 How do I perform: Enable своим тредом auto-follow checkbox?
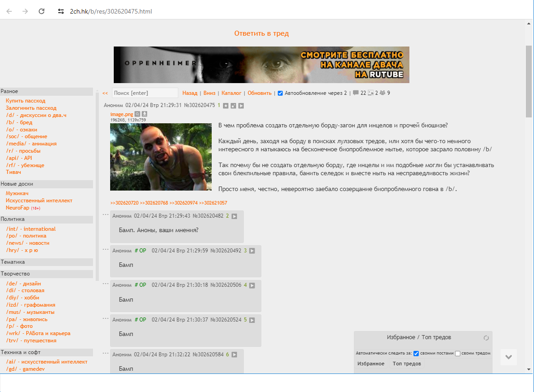pos(458,354)
